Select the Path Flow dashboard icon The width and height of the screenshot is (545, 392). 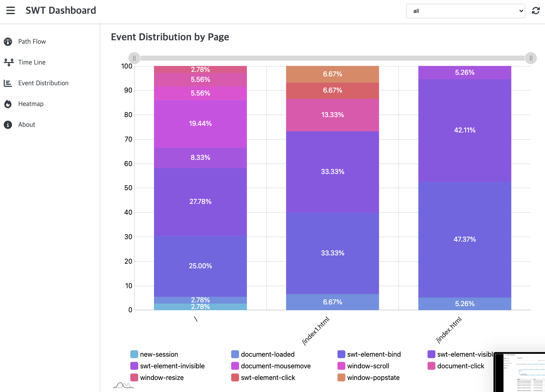pos(8,42)
